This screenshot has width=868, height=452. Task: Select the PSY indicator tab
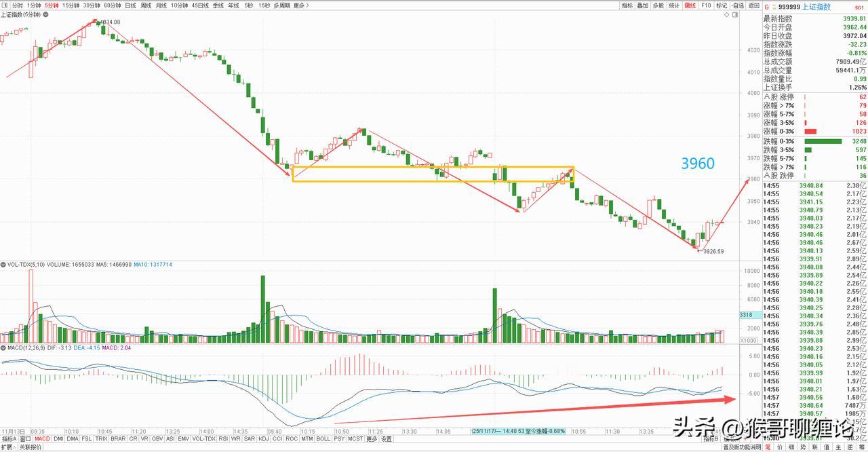[x=339, y=438]
